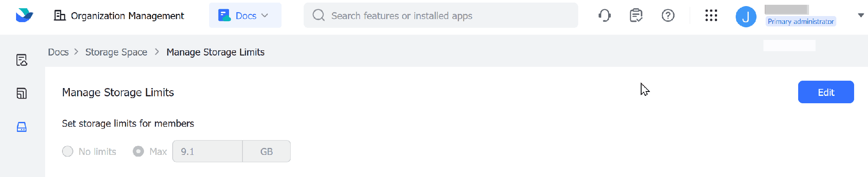The height and width of the screenshot is (177, 868).
Task: Open second sidebar template page icon
Action: 22,93
